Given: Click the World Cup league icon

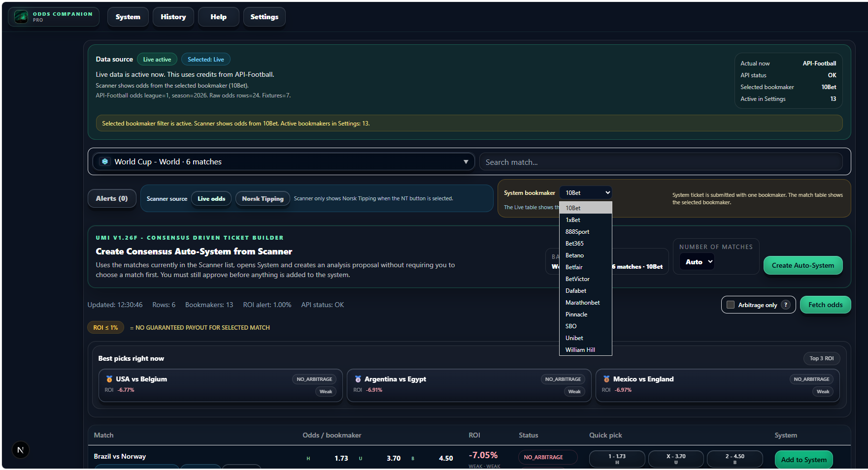Looking at the screenshot, I should [x=105, y=161].
